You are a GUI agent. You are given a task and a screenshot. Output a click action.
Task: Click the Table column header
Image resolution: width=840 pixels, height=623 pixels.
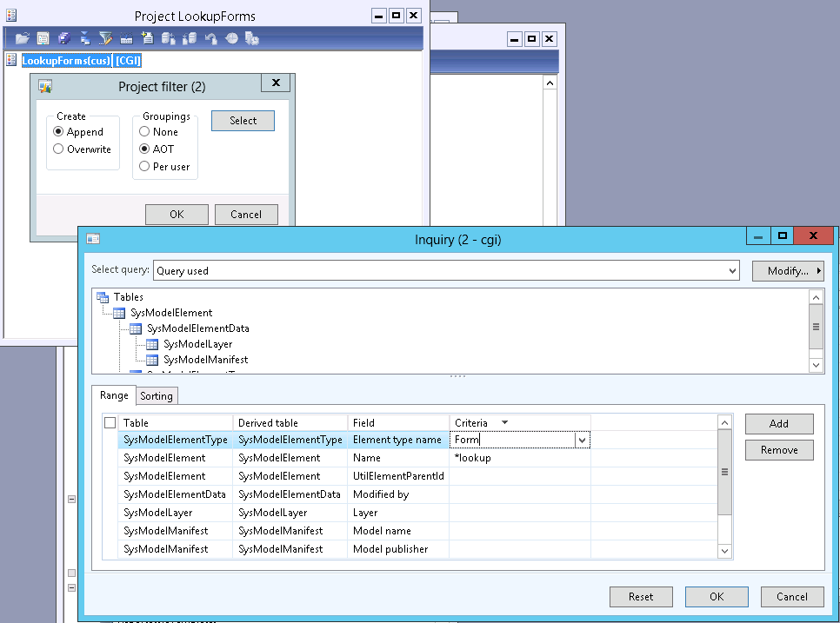175,423
